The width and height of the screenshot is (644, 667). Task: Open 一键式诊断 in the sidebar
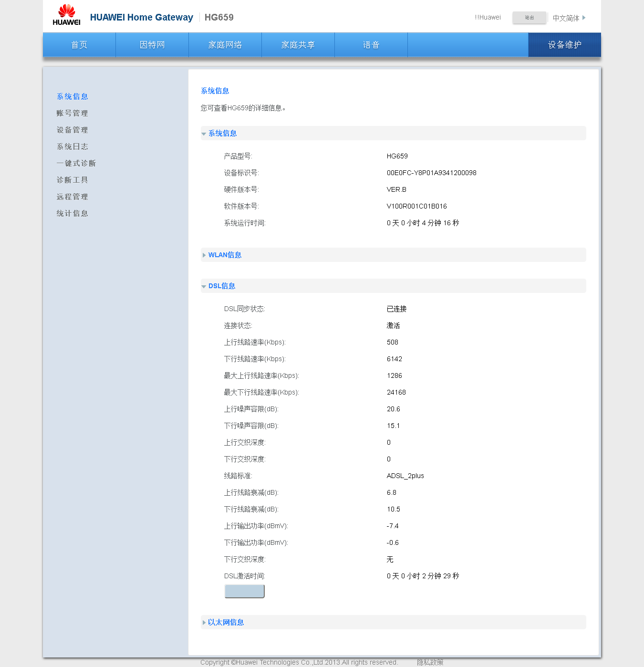(76, 163)
